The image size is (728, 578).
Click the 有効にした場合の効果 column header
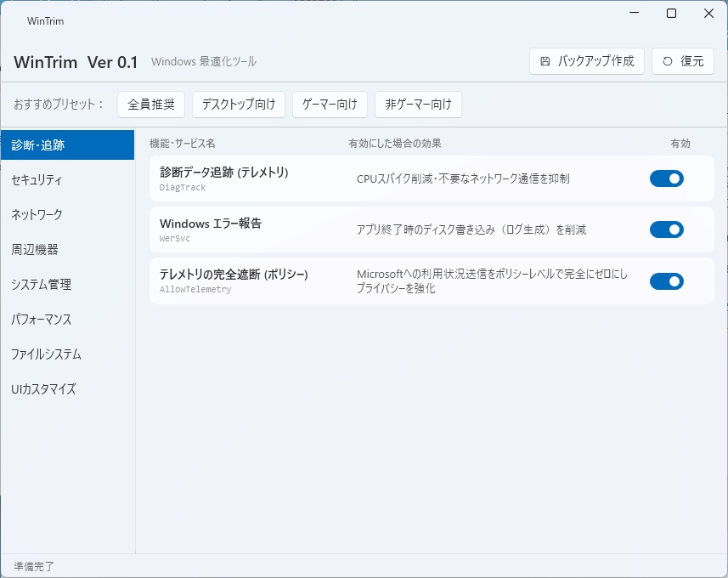coord(395,144)
